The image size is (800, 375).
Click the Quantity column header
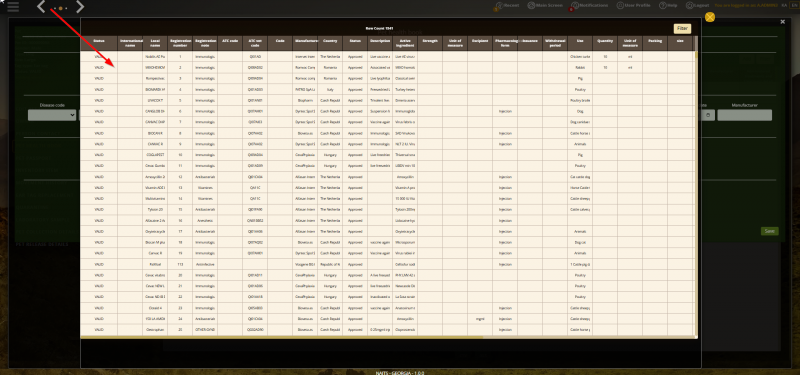605,43
